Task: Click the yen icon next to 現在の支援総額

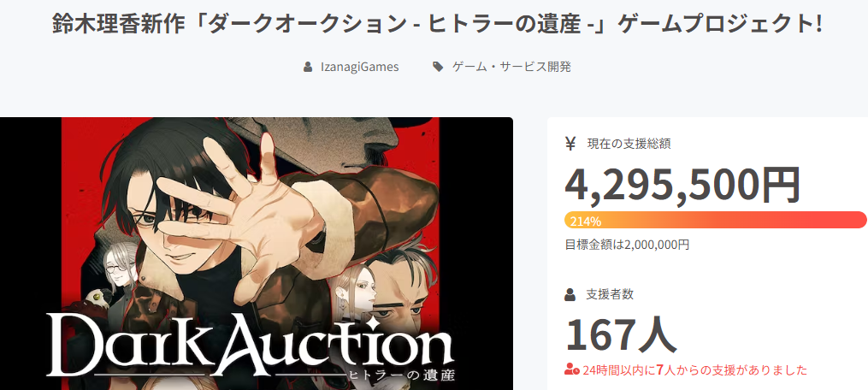Action: 570,144
